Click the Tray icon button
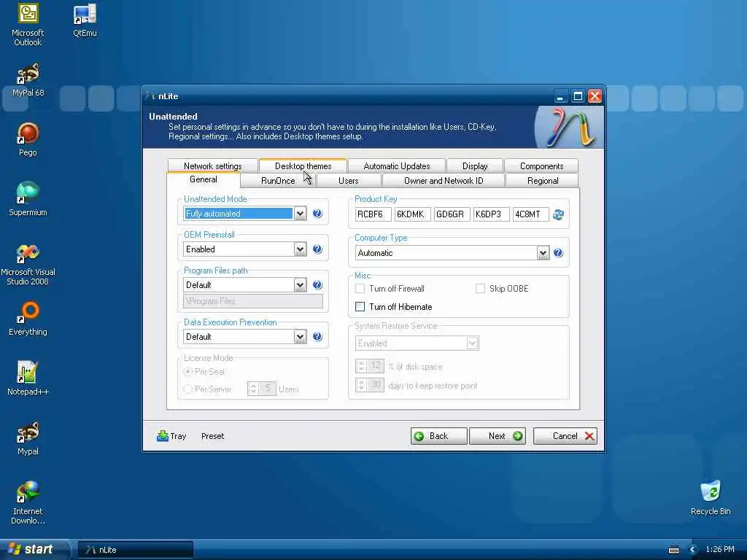The image size is (747, 560). tap(171, 436)
